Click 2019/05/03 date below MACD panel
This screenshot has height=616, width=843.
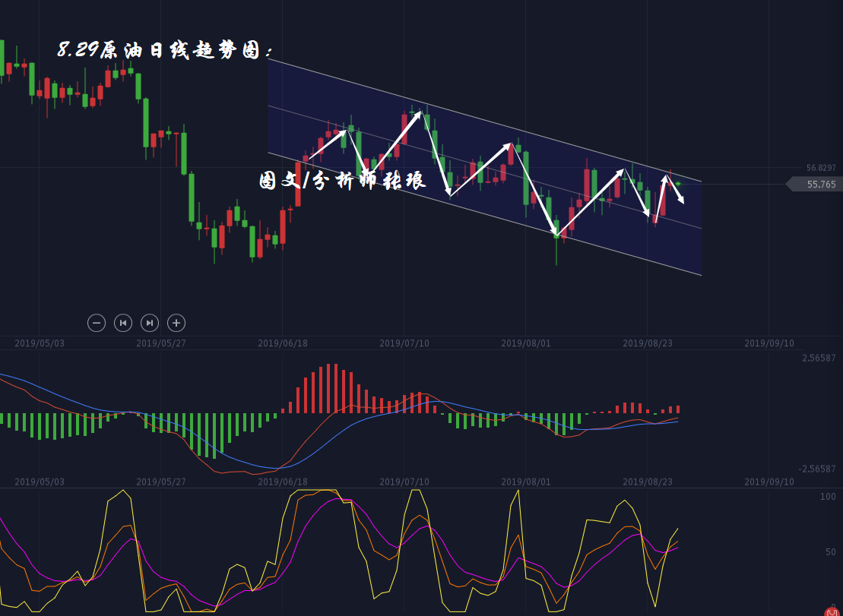pyautogui.click(x=40, y=482)
